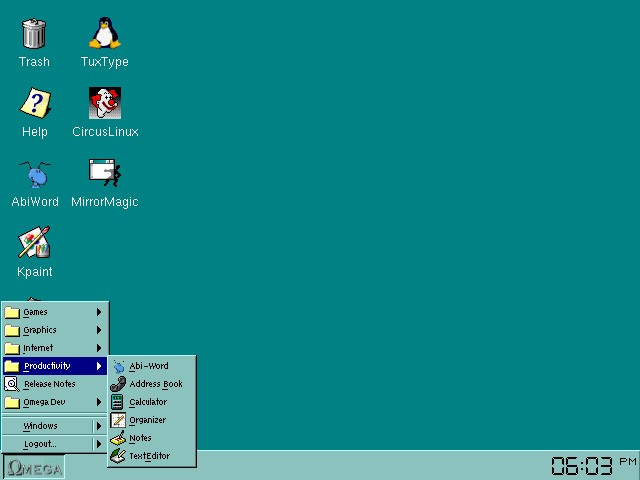Expand the Productivity submenu arrow
This screenshot has width=640, height=480.
coord(99,366)
